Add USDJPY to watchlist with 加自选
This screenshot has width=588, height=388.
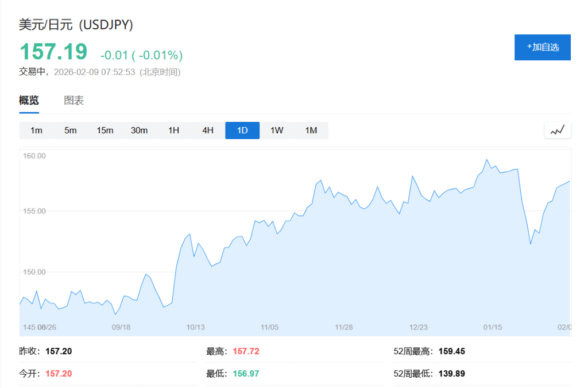(x=542, y=47)
